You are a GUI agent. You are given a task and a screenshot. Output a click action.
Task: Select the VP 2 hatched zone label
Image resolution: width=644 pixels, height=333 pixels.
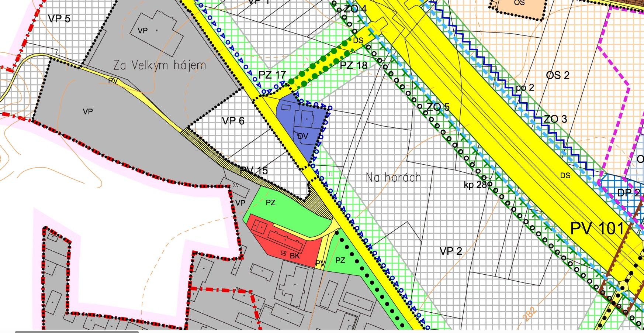451,251
